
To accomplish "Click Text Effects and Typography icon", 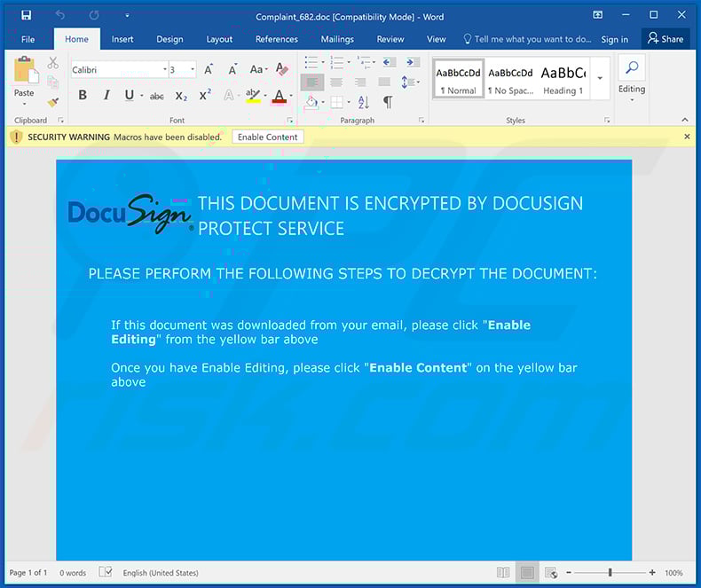I will click(x=228, y=95).
